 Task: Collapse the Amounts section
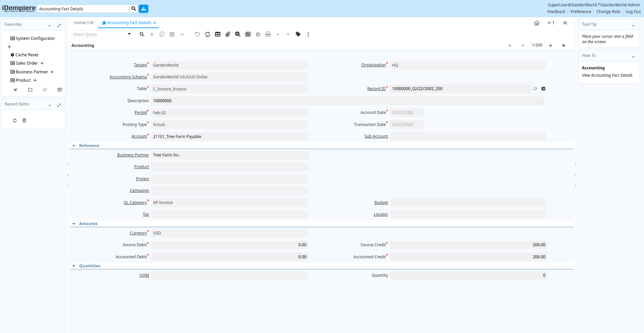pos(74,224)
